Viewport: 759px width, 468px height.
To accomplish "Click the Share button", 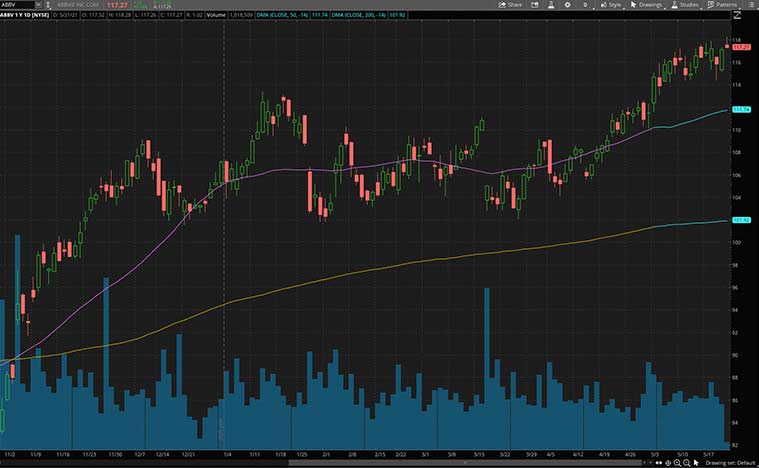I will (x=510, y=5).
